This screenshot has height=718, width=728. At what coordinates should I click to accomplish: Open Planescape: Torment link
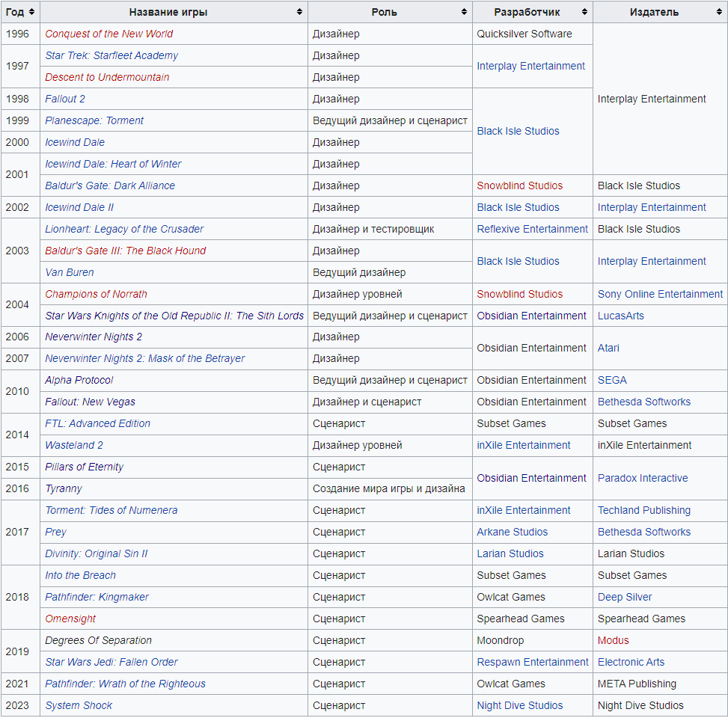coord(94,120)
